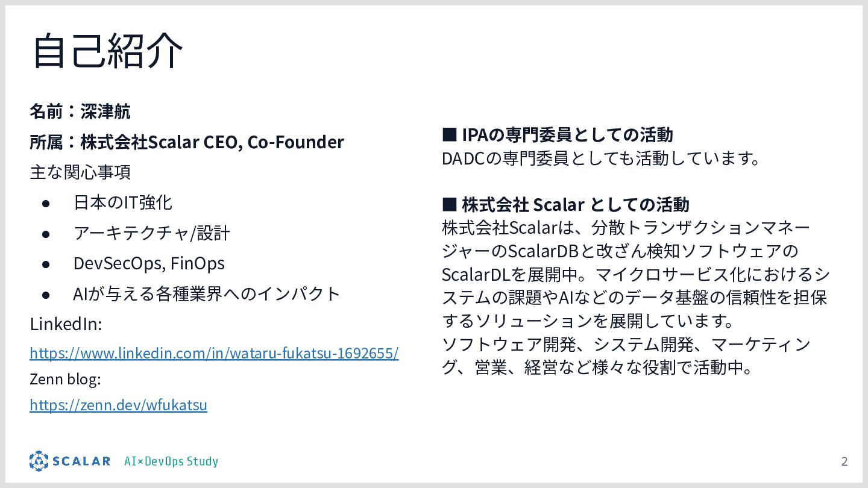Image resolution: width=868 pixels, height=488 pixels.
Task: Click the slide page number 2
Action: [x=844, y=461]
